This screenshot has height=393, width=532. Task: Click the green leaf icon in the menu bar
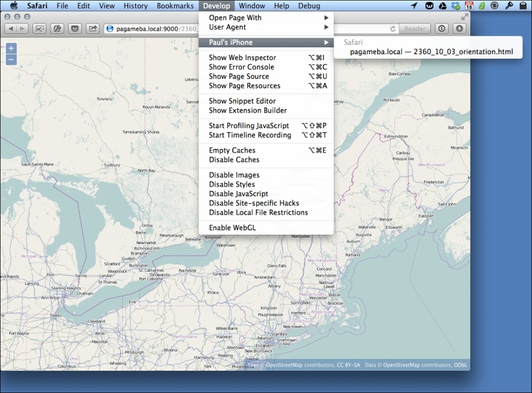(482, 6)
